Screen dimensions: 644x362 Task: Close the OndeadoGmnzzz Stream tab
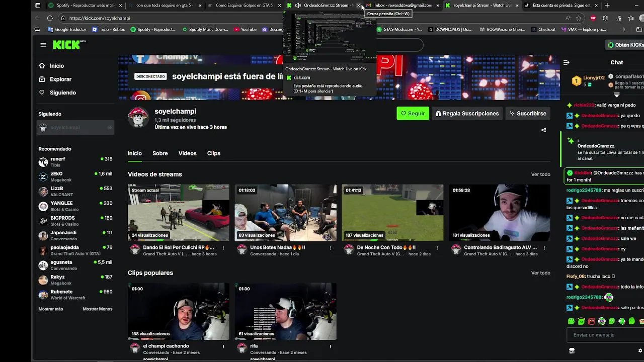pos(359,6)
